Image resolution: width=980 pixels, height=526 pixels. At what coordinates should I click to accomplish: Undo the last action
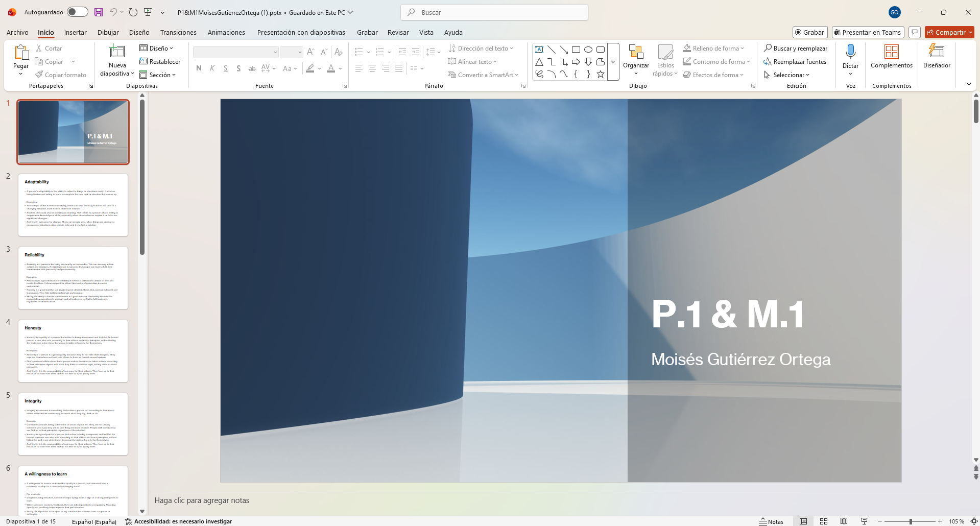(x=113, y=12)
